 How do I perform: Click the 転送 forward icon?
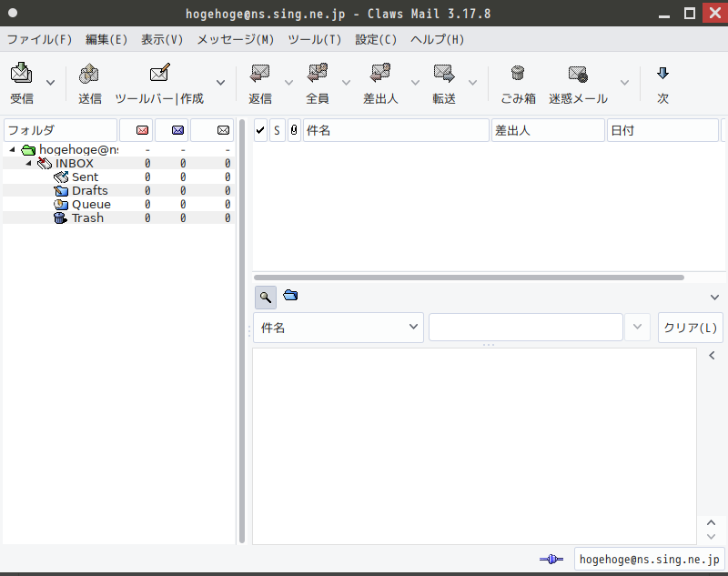click(x=444, y=74)
